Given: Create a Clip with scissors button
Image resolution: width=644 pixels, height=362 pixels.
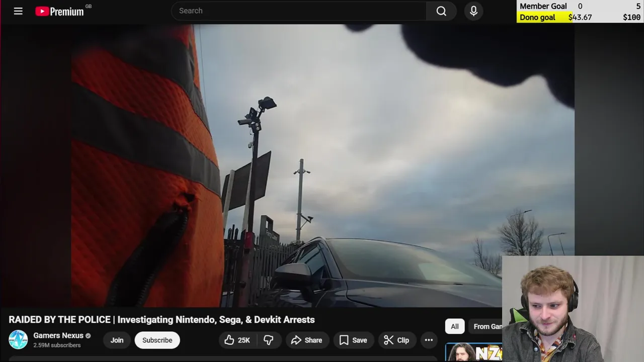Looking at the screenshot, I should pos(396,340).
